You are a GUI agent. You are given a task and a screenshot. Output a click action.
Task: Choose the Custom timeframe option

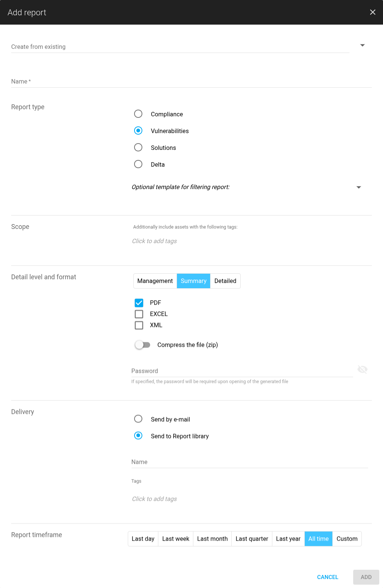coord(346,539)
